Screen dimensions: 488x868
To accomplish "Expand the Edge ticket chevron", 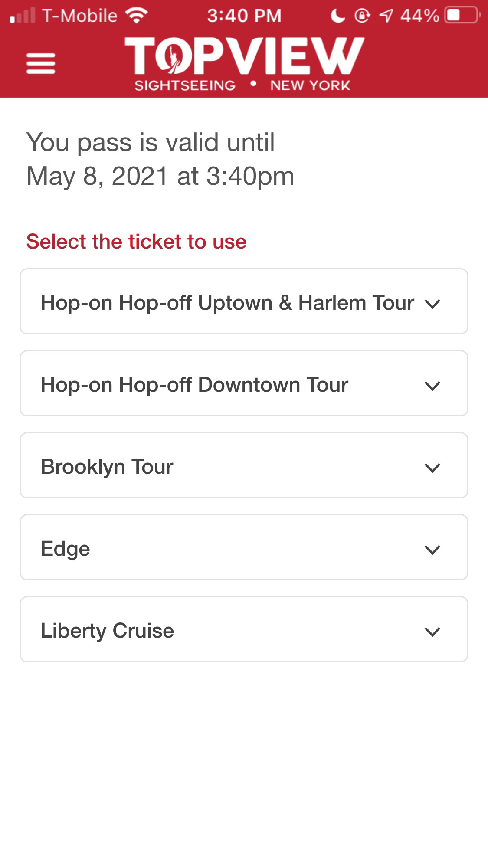I will pos(432,550).
